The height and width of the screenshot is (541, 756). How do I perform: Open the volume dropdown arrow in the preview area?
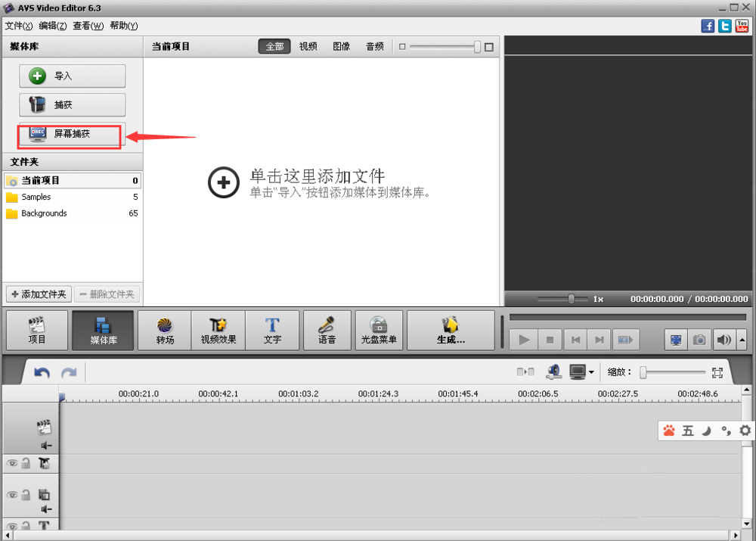742,340
